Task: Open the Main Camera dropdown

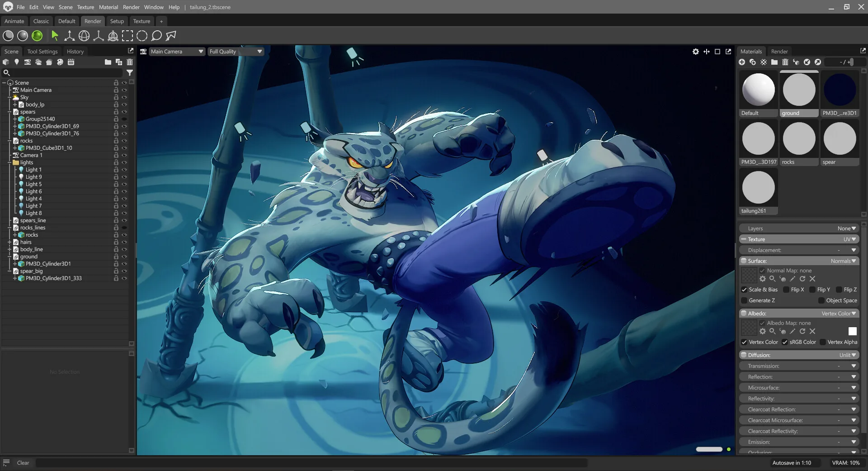Action: (177, 52)
